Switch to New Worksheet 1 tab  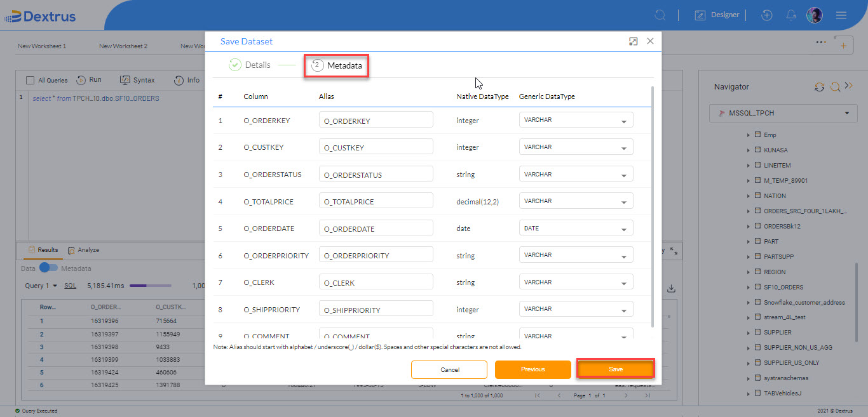tap(42, 46)
